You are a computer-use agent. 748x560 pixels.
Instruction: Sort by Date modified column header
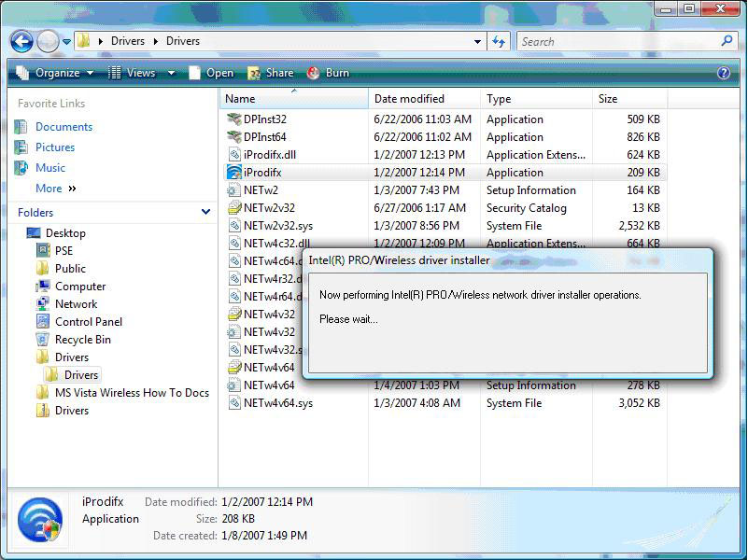click(x=424, y=99)
